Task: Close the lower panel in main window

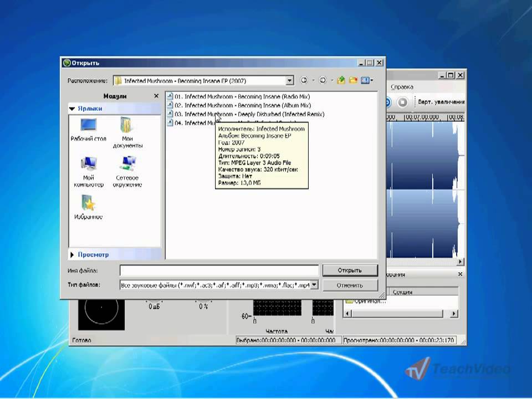Action: [460, 274]
